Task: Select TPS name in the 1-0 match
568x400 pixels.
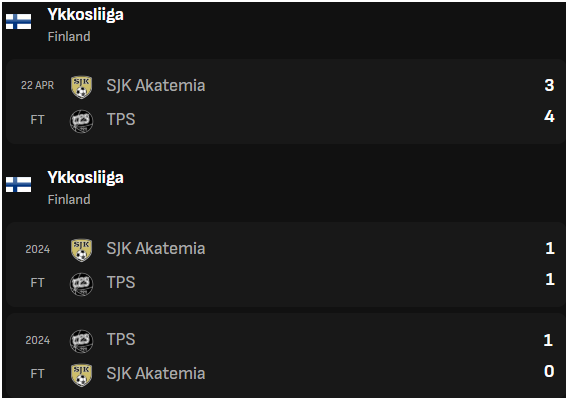Action: [121, 339]
